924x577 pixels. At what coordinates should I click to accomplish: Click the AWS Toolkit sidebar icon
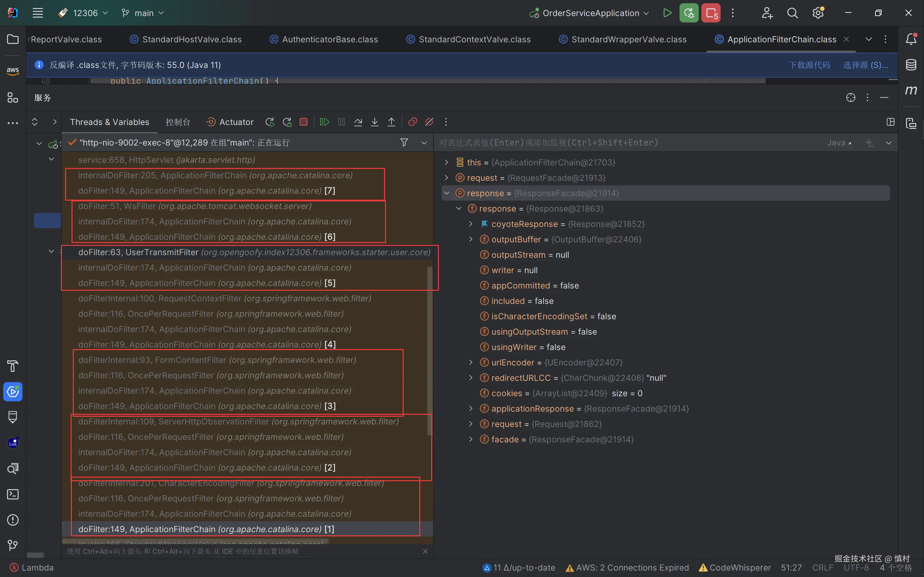tap(13, 71)
